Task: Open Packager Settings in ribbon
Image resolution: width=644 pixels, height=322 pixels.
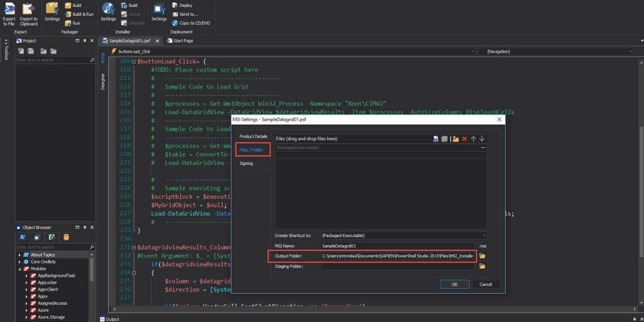Action: (x=52, y=13)
